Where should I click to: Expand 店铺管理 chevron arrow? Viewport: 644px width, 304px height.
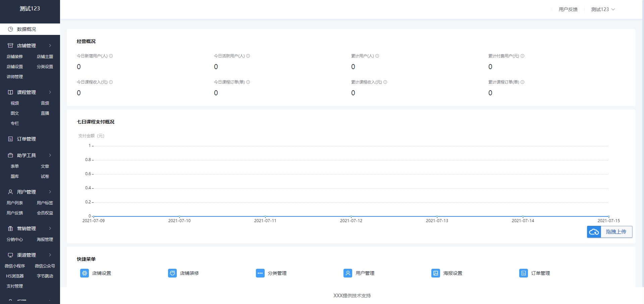(x=50, y=46)
